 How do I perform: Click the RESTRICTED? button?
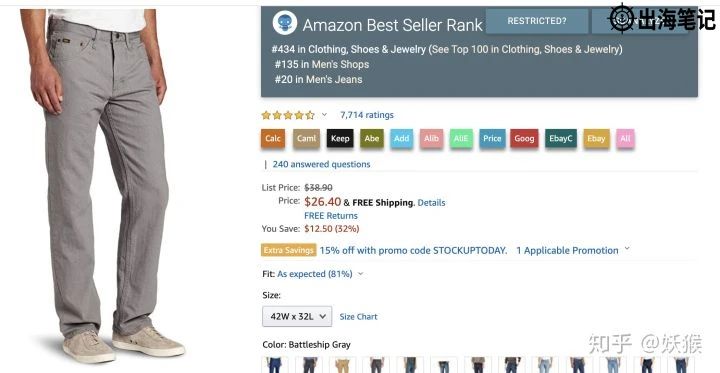tap(537, 21)
